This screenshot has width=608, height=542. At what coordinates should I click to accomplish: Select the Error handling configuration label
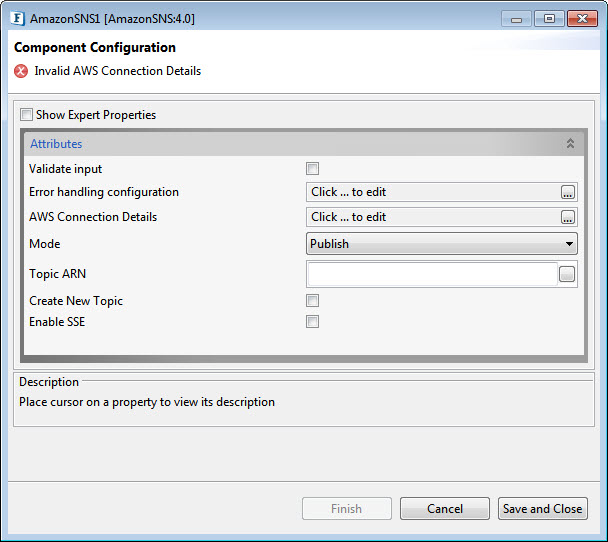104,192
